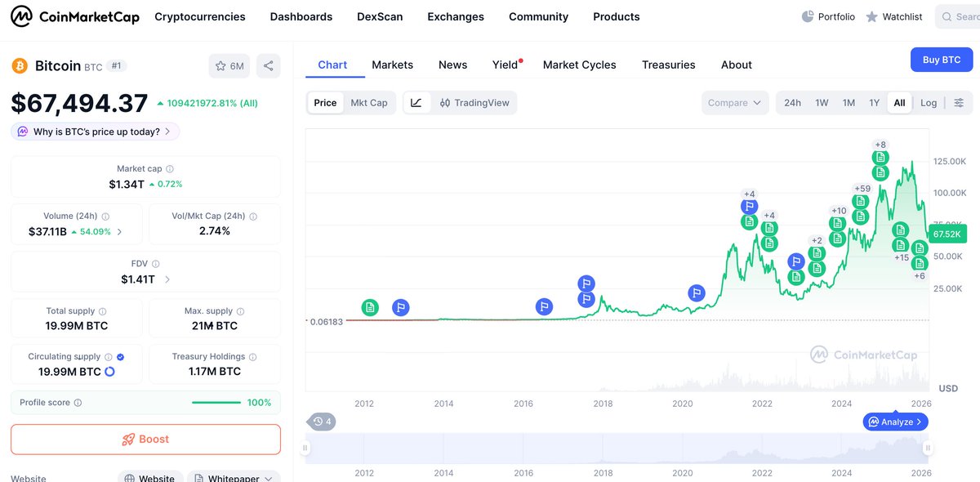Viewport: 980px width, 482px height.
Task: Set chart range to 1M
Action: (x=849, y=103)
